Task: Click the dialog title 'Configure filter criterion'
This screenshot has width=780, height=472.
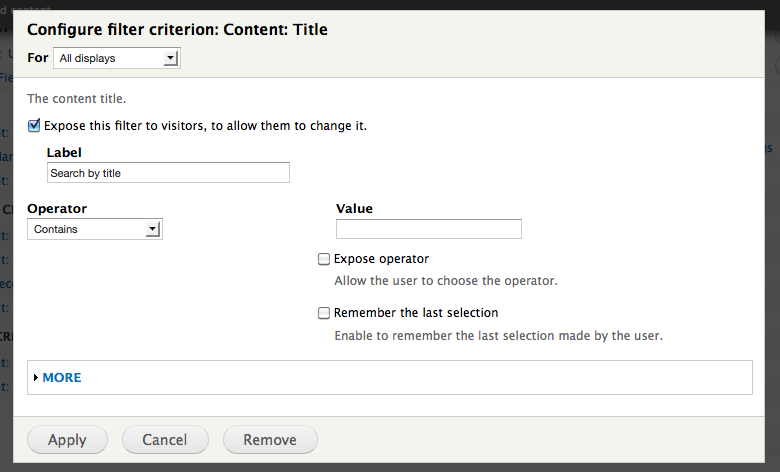Action: 177,30
